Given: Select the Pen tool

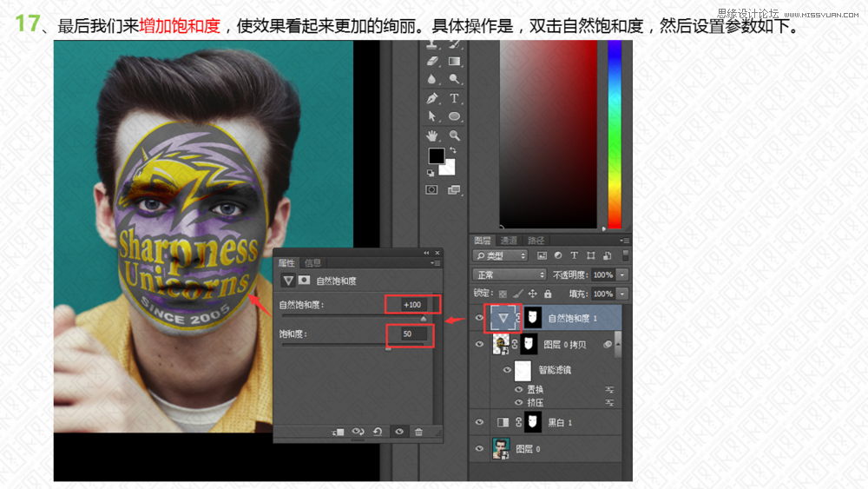Looking at the screenshot, I should (x=431, y=98).
